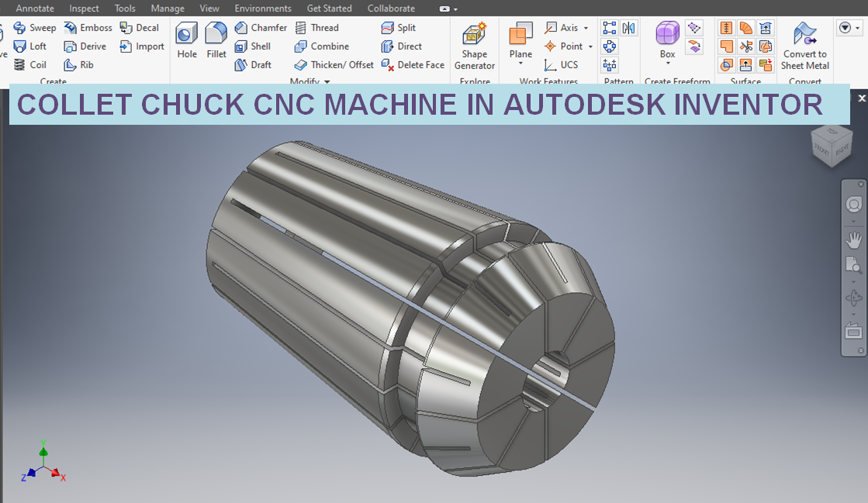Open the Axis dropdown arrow
868x503 pixels.
[586, 28]
